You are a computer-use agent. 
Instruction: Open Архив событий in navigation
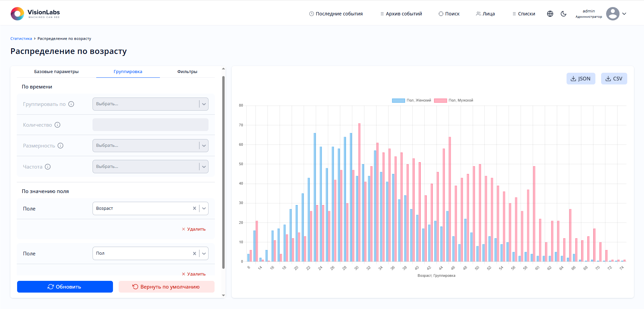click(x=401, y=14)
